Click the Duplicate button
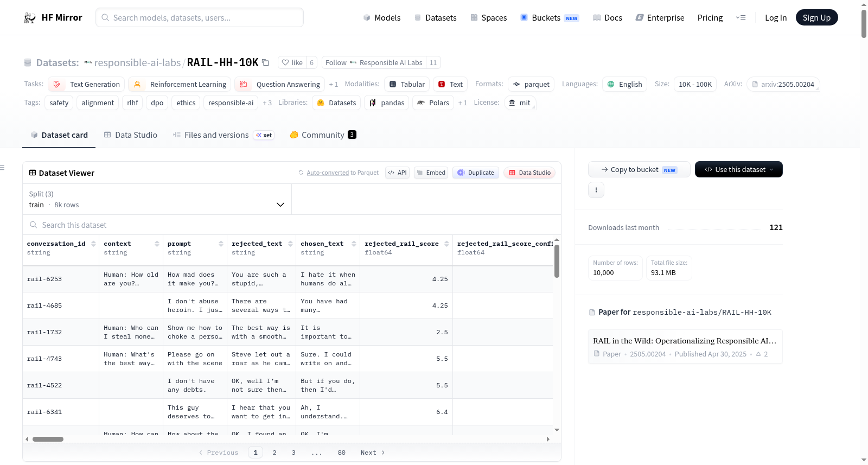This screenshot has height=465, width=868. (x=476, y=173)
